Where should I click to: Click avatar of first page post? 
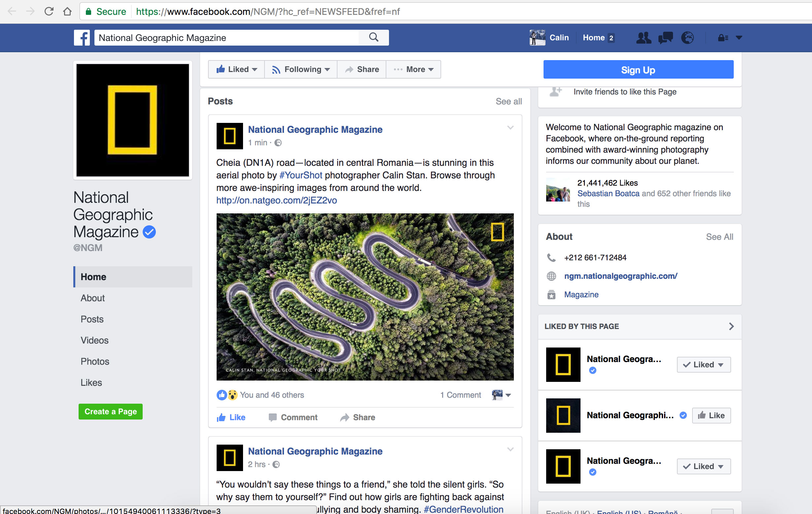pyautogui.click(x=229, y=136)
